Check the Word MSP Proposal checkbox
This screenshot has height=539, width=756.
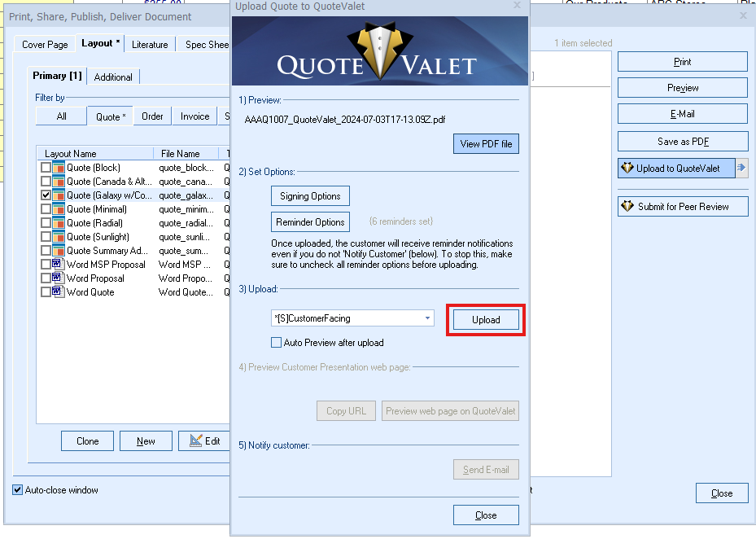46,265
